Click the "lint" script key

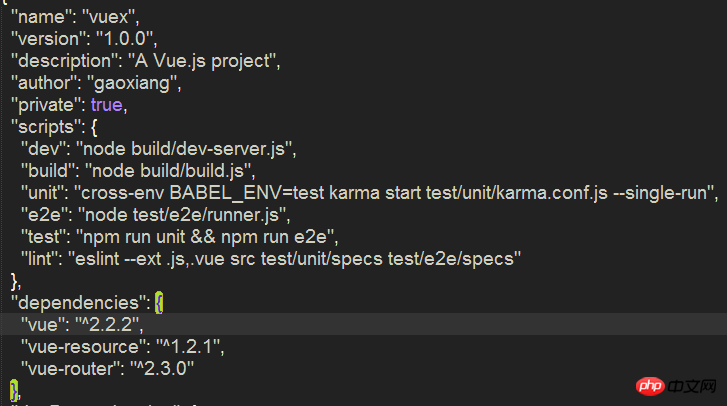42,259
